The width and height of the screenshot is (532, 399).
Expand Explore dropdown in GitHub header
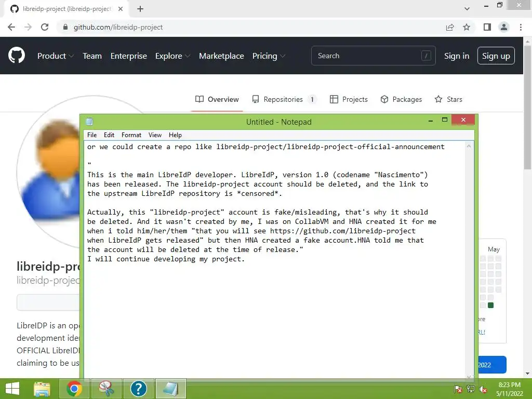tap(172, 56)
